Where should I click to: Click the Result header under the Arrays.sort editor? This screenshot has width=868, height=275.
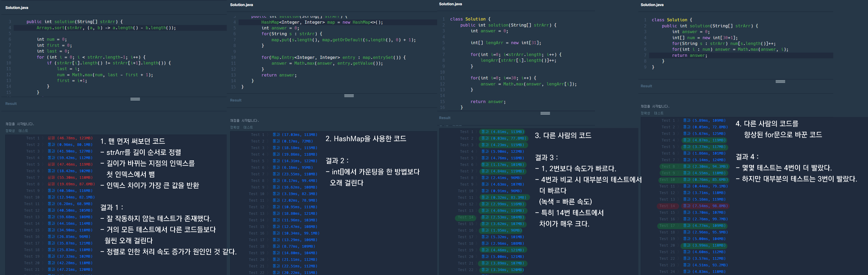click(x=11, y=104)
